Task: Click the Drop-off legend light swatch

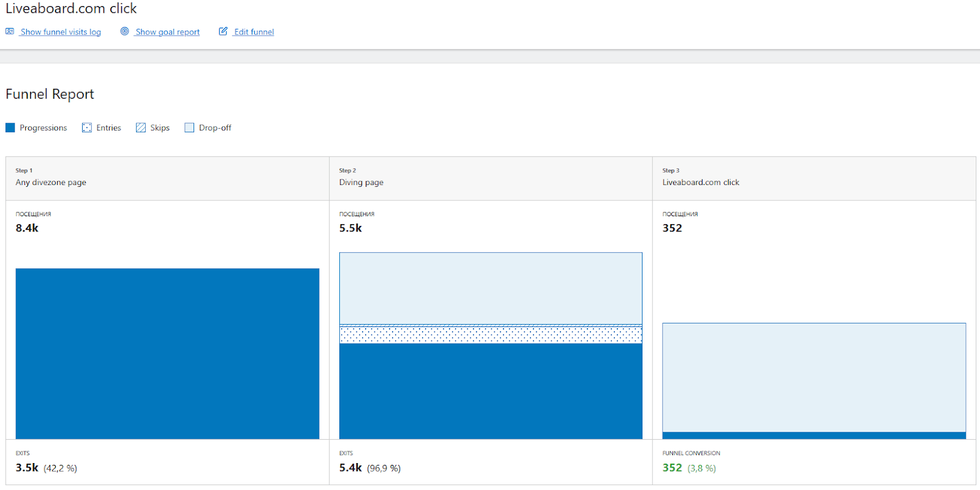Action: [189, 127]
